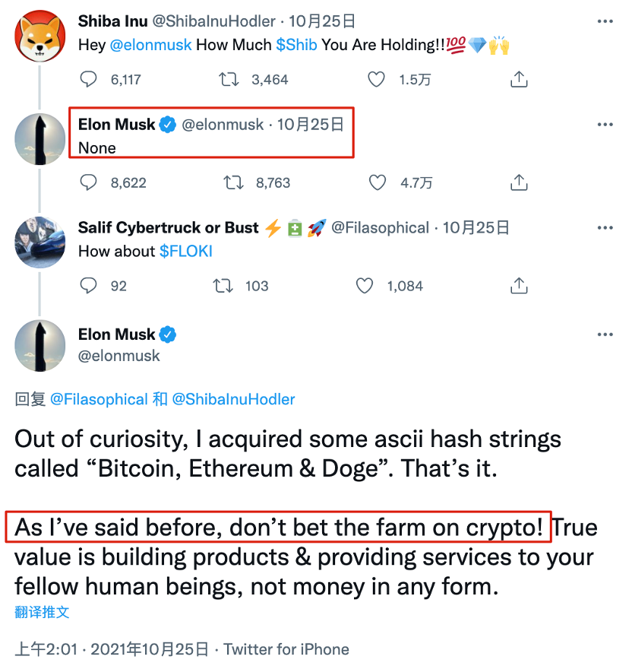This screenshot has width=632, height=672.
Task: Open more options on Salif's tweet
Action: [x=605, y=228]
